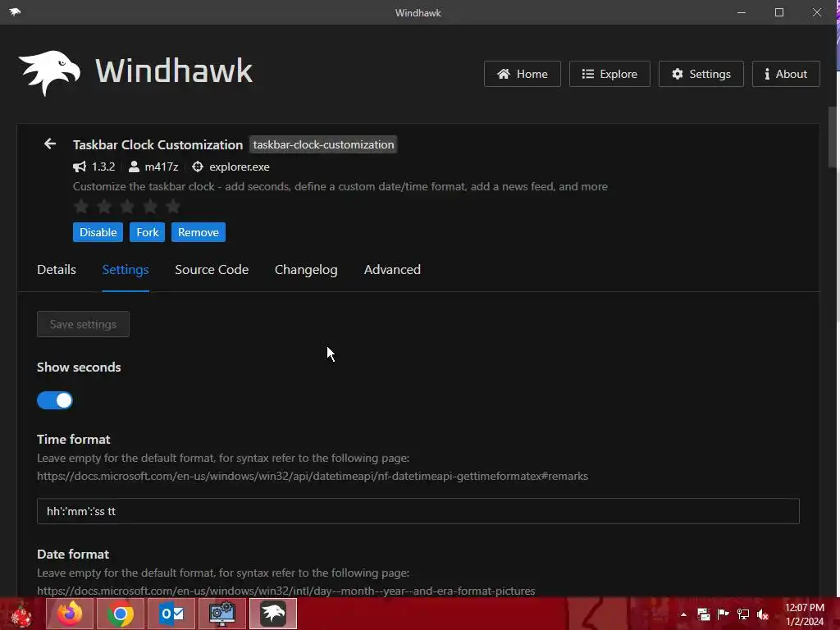Click the author m417z name
Viewport: 840px width, 630px height.
pos(162,167)
